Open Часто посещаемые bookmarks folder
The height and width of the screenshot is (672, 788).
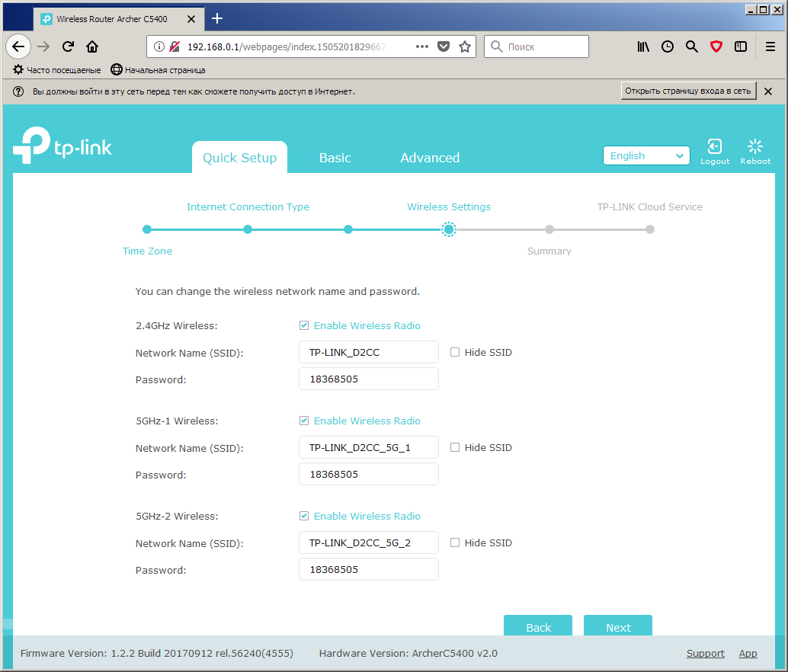tap(57, 70)
